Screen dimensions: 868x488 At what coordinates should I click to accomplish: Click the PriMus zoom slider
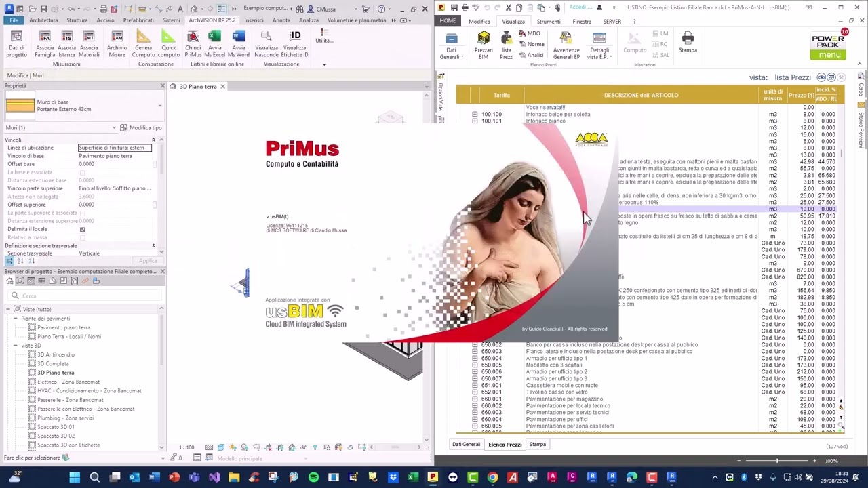coord(777,461)
